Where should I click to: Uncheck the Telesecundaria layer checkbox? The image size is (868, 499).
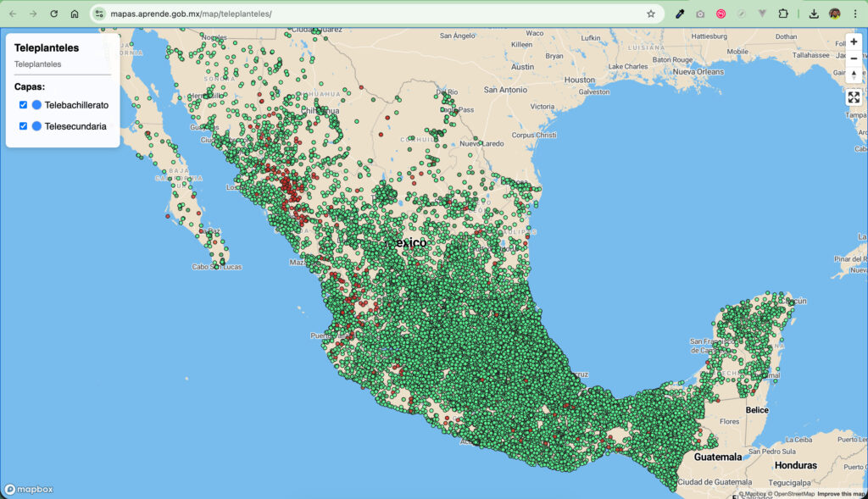click(24, 126)
